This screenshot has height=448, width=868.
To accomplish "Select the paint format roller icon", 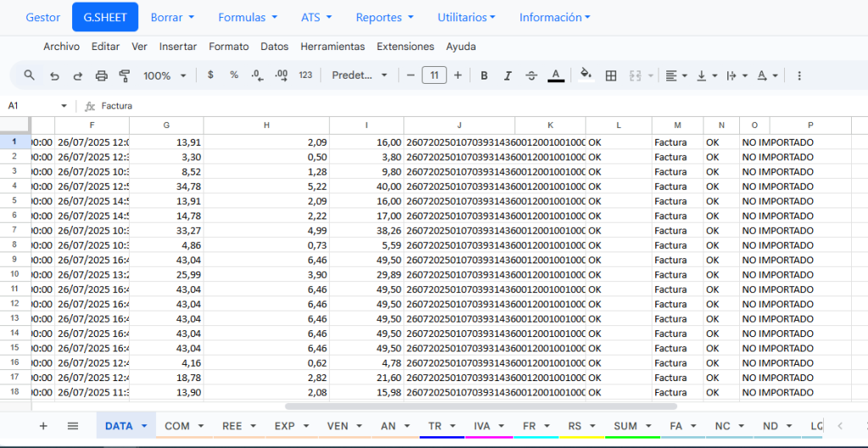I will [125, 75].
